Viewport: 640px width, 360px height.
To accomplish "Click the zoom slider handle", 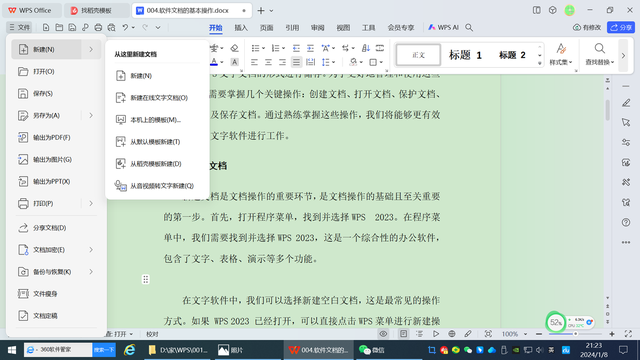I will pos(576,334).
